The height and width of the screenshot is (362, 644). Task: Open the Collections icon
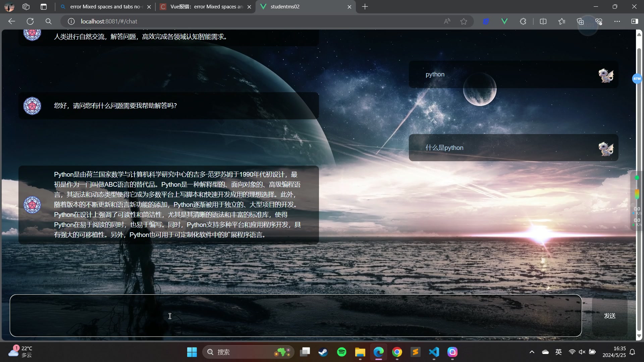click(580, 21)
